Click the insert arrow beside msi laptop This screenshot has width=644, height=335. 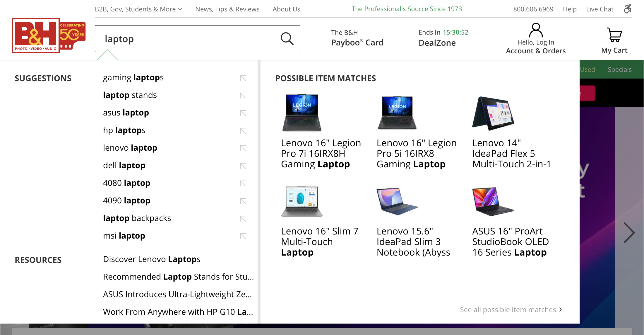click(x=243, y=236)
